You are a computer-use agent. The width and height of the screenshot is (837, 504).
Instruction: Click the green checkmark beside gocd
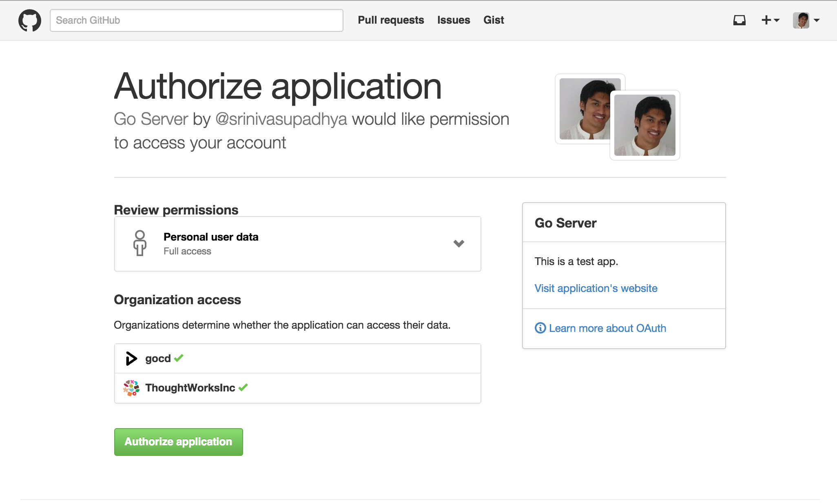179,358
